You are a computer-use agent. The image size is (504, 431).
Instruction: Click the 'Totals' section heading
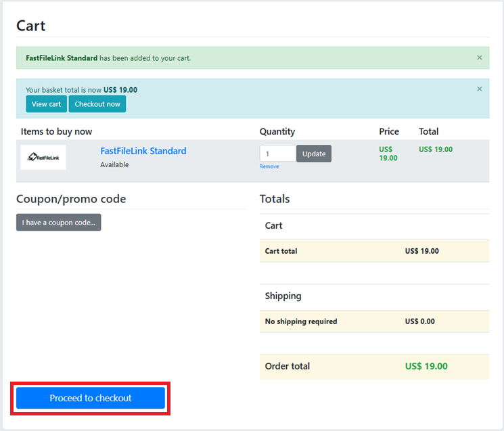(x=275, y=199)
